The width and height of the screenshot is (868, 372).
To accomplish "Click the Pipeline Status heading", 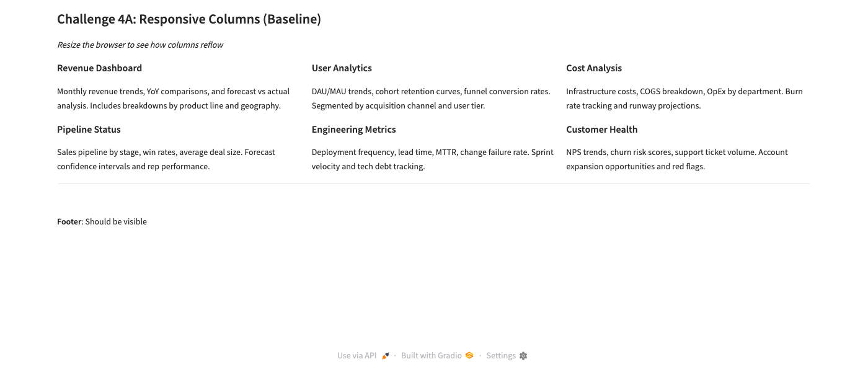I will (89, 130).
